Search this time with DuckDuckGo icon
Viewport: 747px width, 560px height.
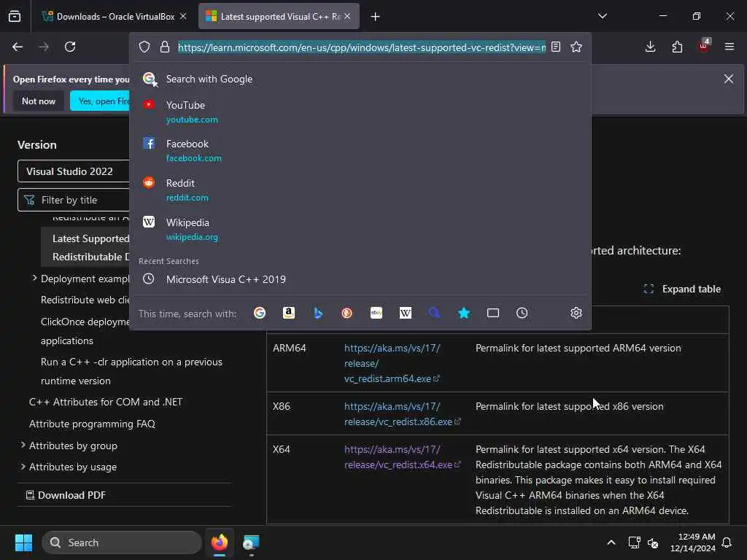pyautogui.click(x=347, y=313)
